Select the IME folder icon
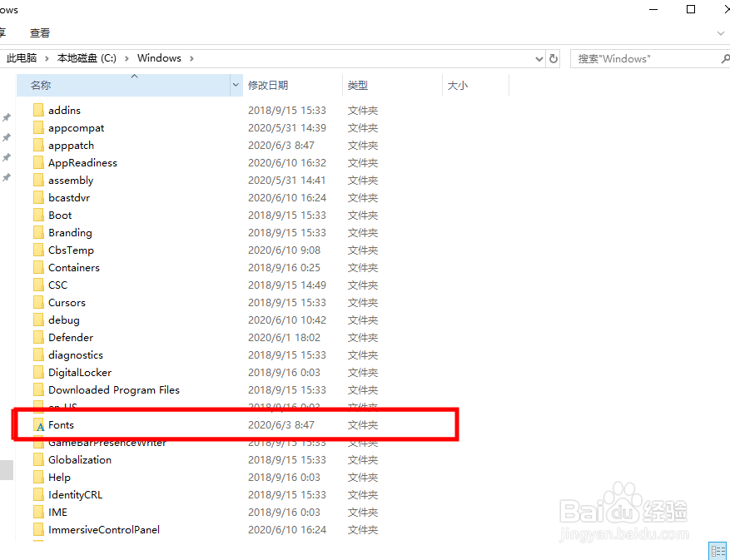This screenshot has width=730, height=560. (38, 512)
